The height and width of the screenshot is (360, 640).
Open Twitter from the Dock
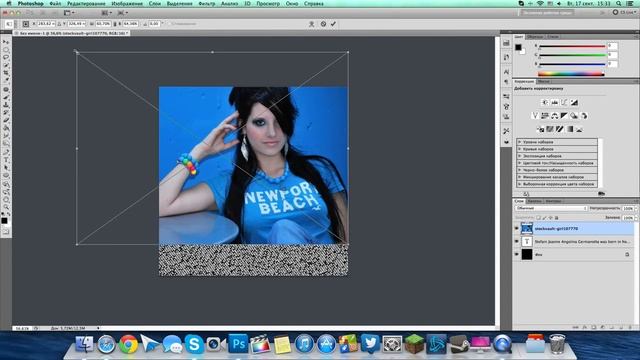pos(370,344)
